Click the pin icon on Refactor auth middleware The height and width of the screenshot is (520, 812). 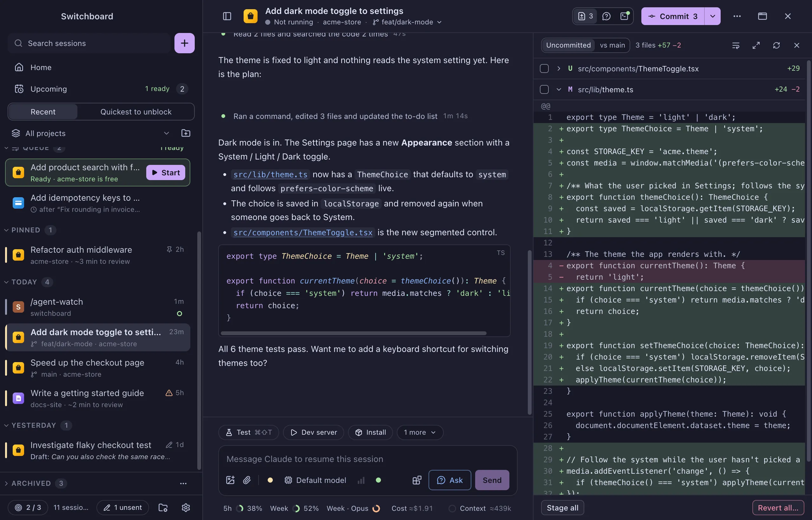169,249
